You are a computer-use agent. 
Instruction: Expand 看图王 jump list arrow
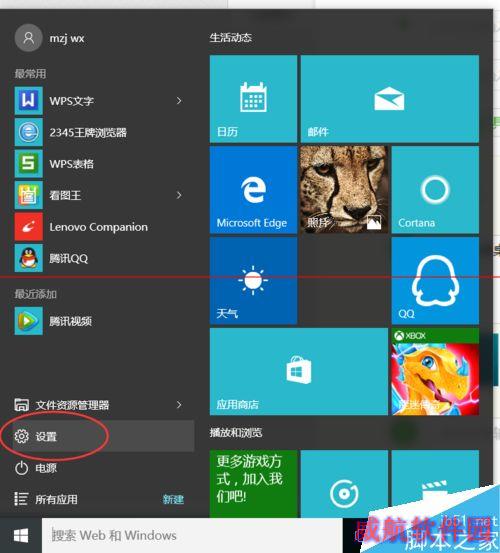tap(179, 195)
